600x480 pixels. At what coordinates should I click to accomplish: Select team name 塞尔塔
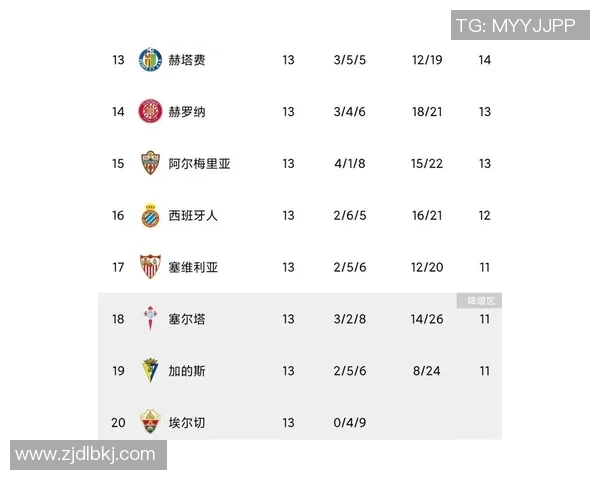coord(187,319)
